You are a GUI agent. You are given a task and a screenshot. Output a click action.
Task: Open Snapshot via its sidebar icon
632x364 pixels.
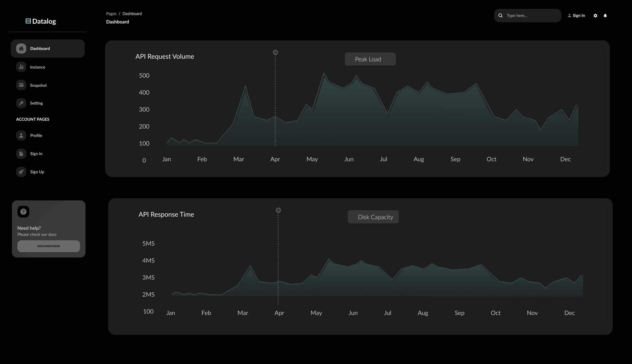click(21, 85)
